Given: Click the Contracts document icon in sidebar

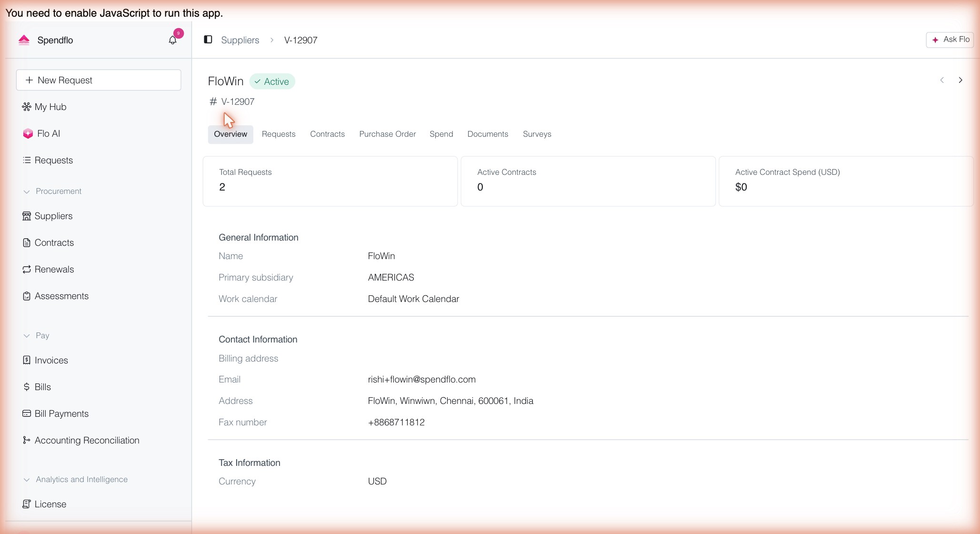Looking at the screenshot, I should (27, 242).
